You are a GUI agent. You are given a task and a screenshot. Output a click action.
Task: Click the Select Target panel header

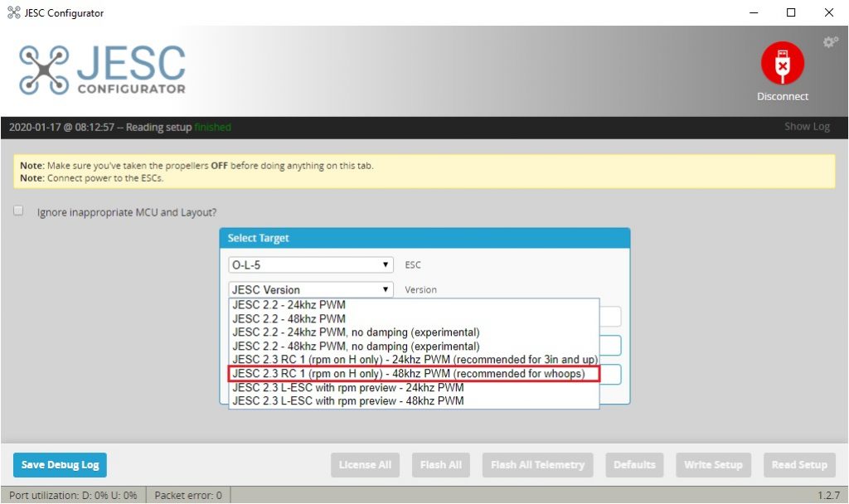click(x=424, y=238)
